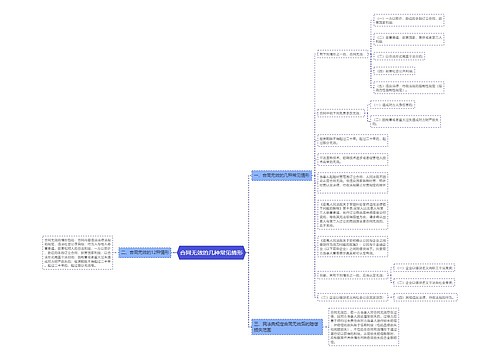Click the seven-line text box under branch 一

(353, 214)
